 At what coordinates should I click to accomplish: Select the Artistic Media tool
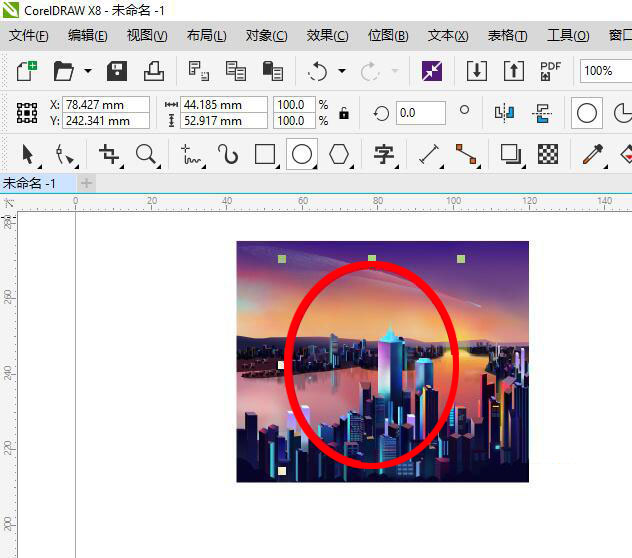click(228, 154)
